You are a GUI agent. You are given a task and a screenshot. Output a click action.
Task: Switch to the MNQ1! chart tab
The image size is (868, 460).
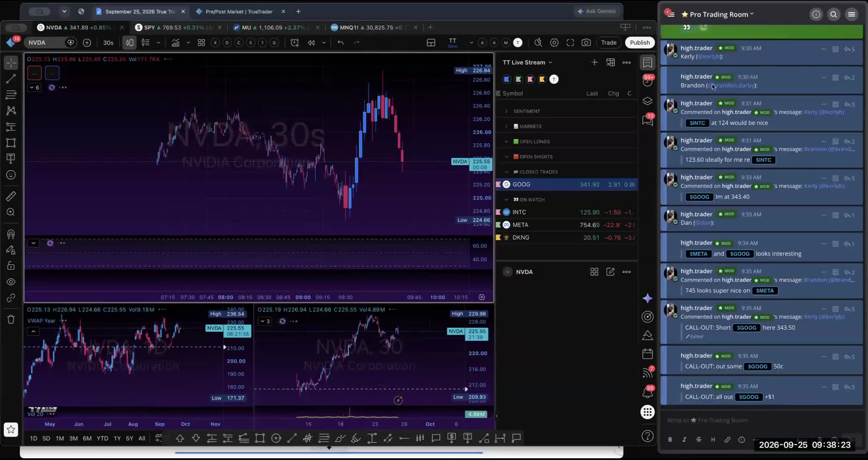pyautogui.click(x=373, y=27)
